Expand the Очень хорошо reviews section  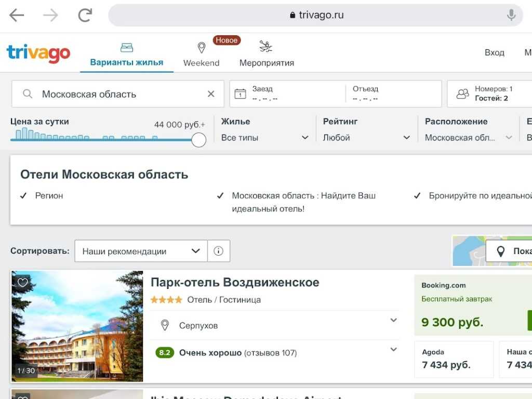pos(393,350)
